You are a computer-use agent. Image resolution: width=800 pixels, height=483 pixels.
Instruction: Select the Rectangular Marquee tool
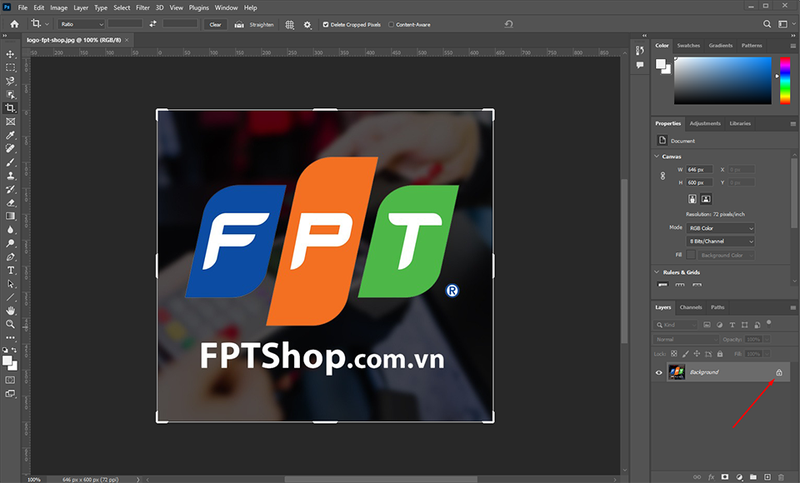click(x=10, y=68)
